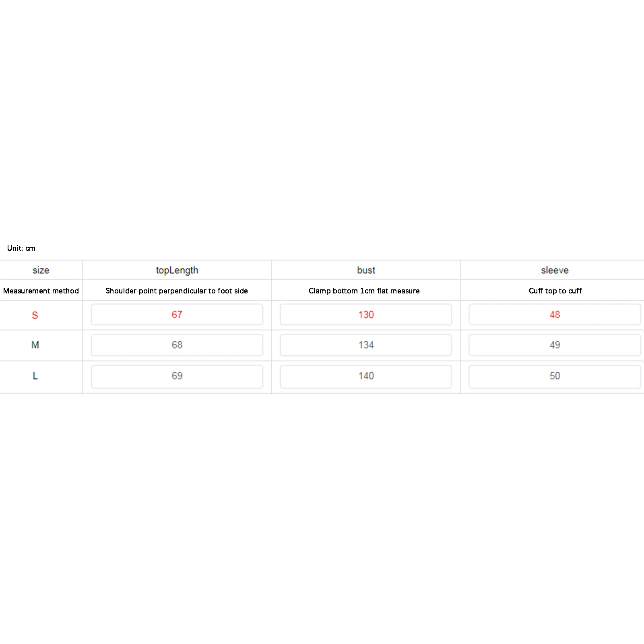
Task: Click the S size bust field showing 130
Action: (366, 314)
